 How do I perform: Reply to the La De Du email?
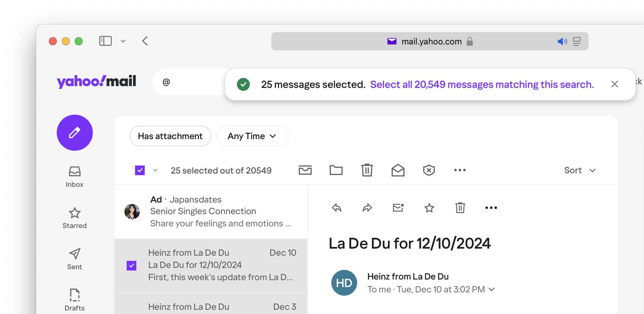pyautogui.click(x=337, y=208)
